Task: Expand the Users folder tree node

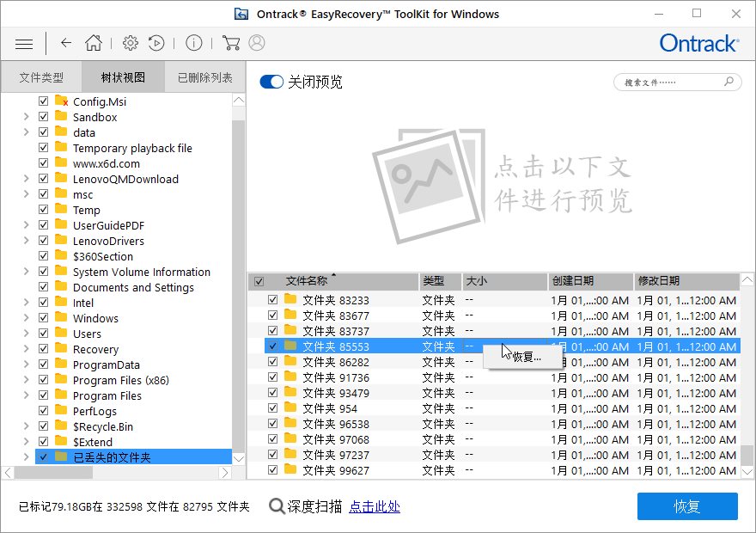Action: pos(25,334)
